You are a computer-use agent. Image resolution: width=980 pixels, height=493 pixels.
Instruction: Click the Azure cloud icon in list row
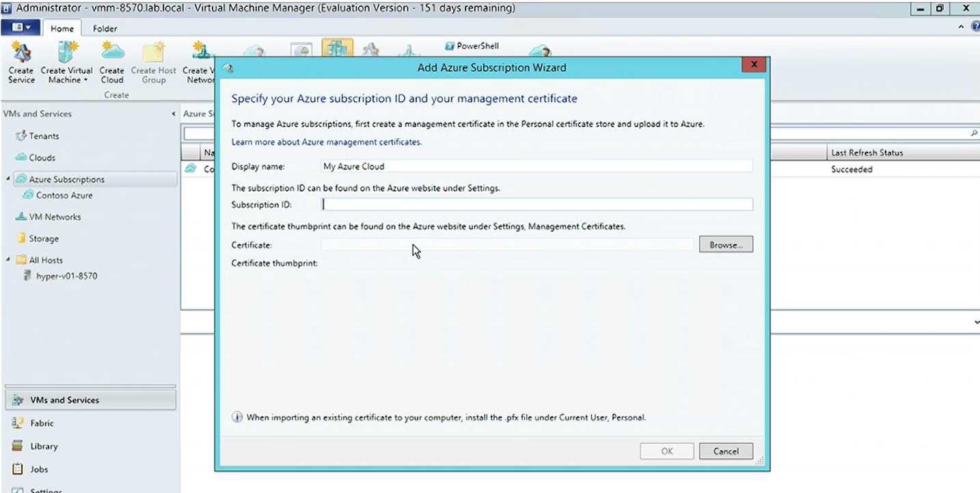point(191,169)
